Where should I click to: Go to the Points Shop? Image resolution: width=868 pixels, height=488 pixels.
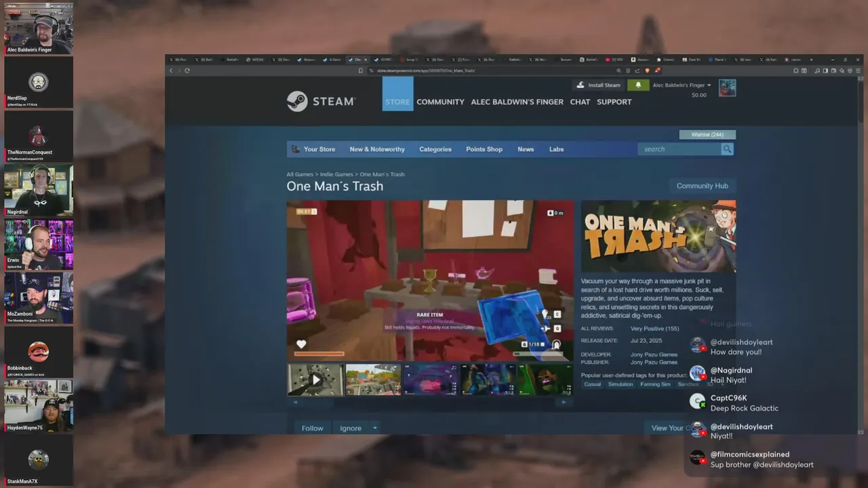[x=484, y=149]
